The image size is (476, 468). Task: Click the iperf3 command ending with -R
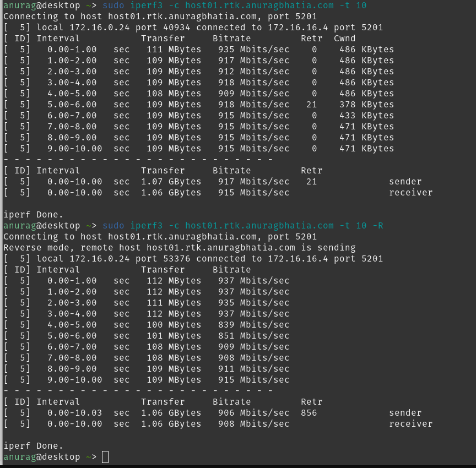[x=243, y=226]
